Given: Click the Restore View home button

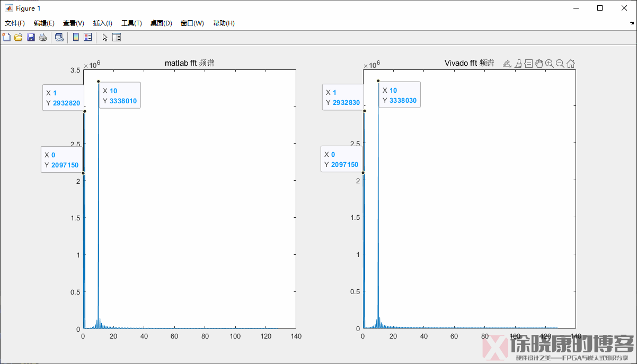Looking at the screenshot, I should tap(571, 63).
